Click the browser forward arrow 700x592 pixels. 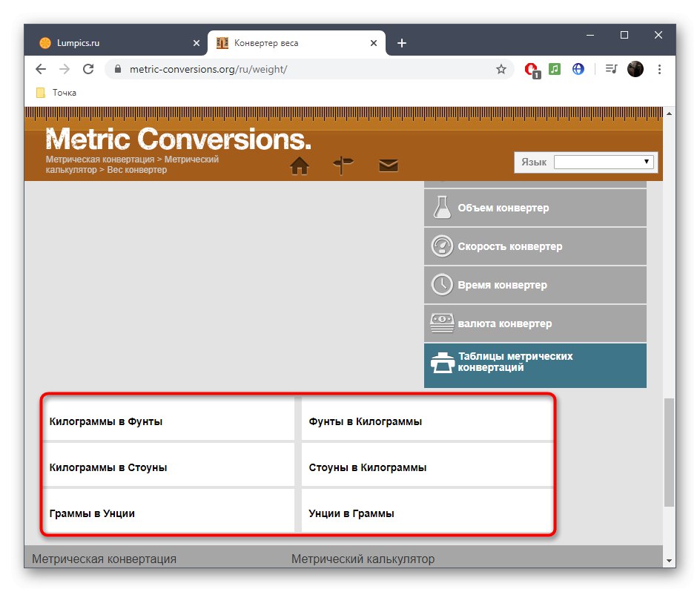65,69
